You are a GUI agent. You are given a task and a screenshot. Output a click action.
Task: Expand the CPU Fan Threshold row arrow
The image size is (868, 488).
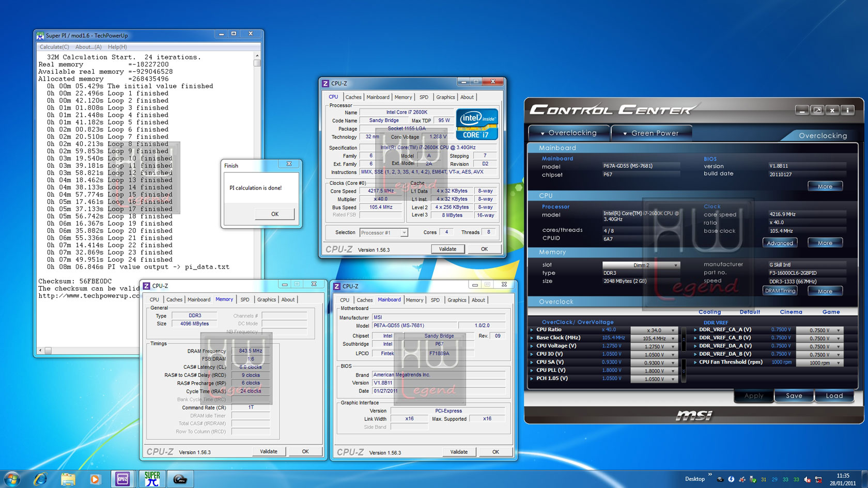[x=695, y=363]
